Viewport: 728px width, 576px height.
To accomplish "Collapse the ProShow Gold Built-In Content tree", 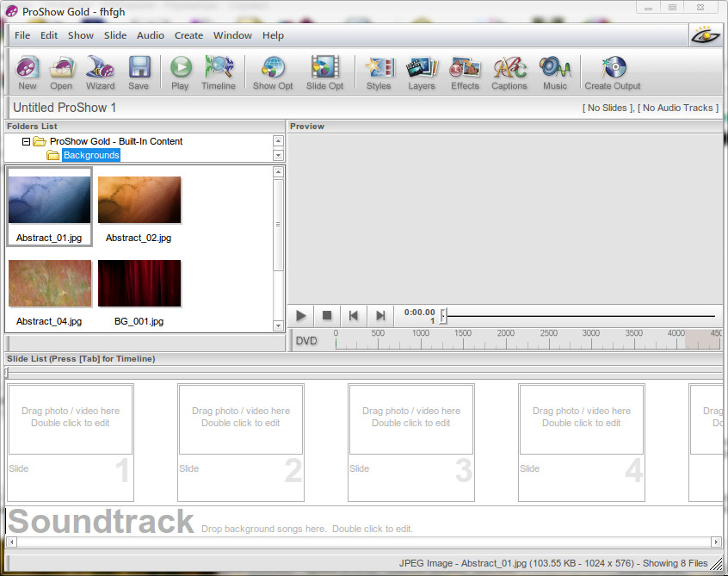I will coord(27,141).
